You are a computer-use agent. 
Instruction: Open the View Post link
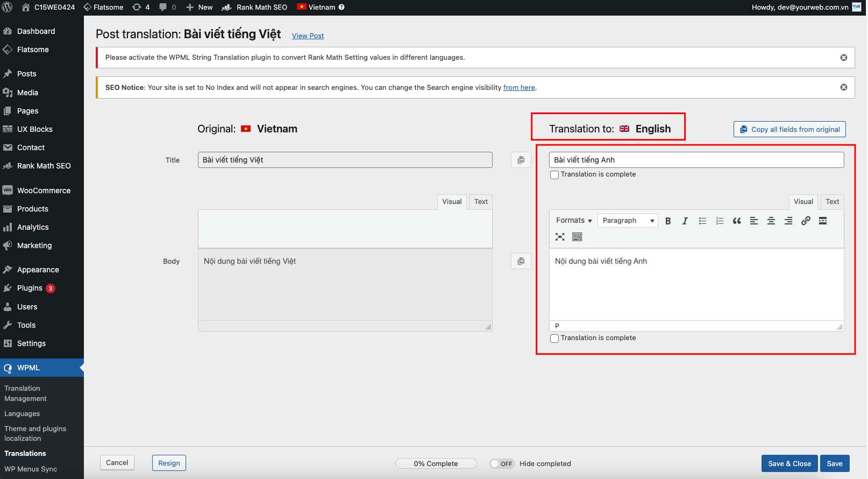coord(308,36)
